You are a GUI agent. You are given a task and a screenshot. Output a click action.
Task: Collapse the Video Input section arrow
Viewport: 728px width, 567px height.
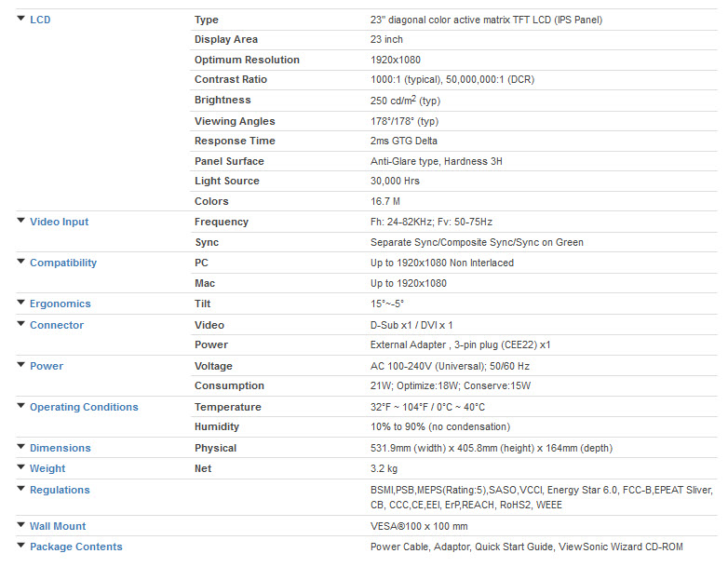coord(20,222)
